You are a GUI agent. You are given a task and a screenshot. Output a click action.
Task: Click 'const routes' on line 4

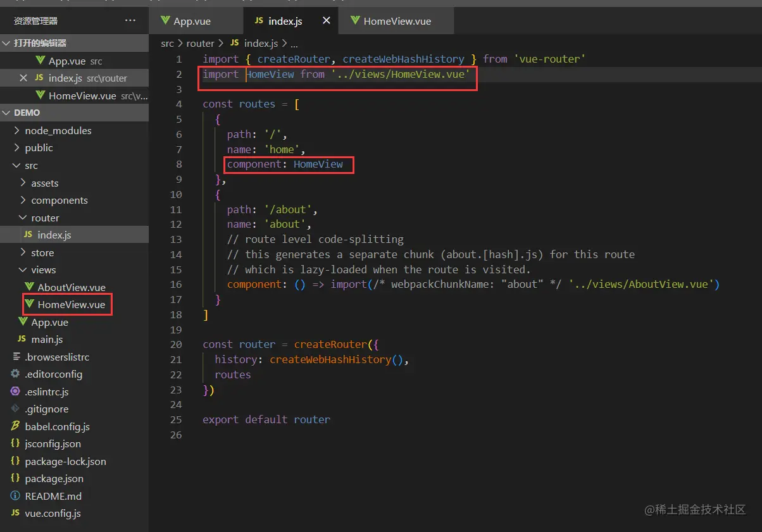(x=239, y=104)
